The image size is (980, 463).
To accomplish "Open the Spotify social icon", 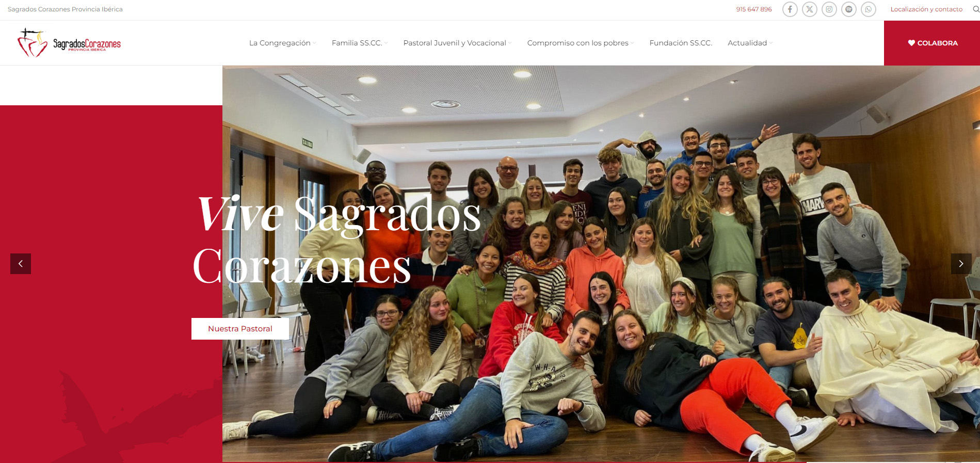I will click(x=848, y=9).
